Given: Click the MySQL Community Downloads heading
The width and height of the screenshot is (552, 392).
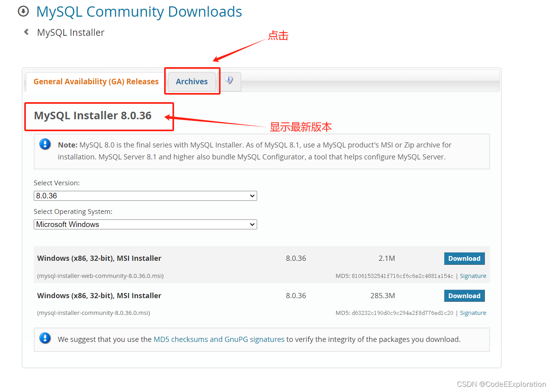Looking at the screenshot, I should pos(139,12).
